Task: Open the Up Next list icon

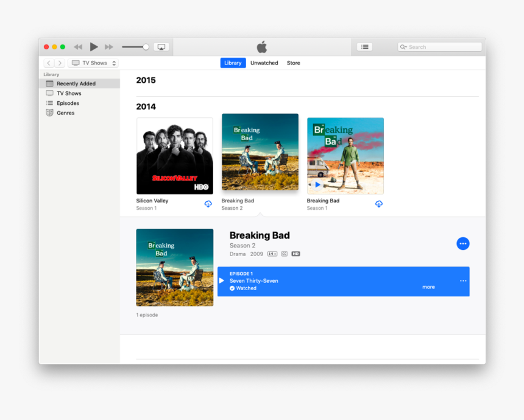Action: coord(364,47)
